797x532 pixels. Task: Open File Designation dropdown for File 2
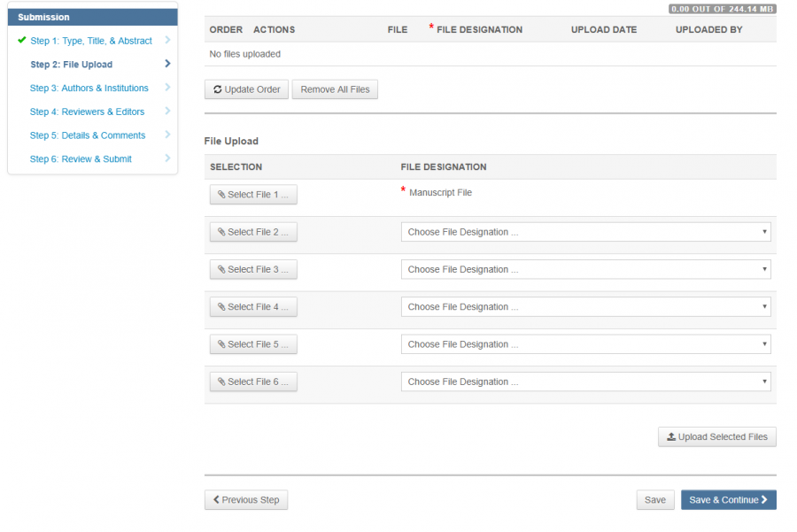[585, 232]
